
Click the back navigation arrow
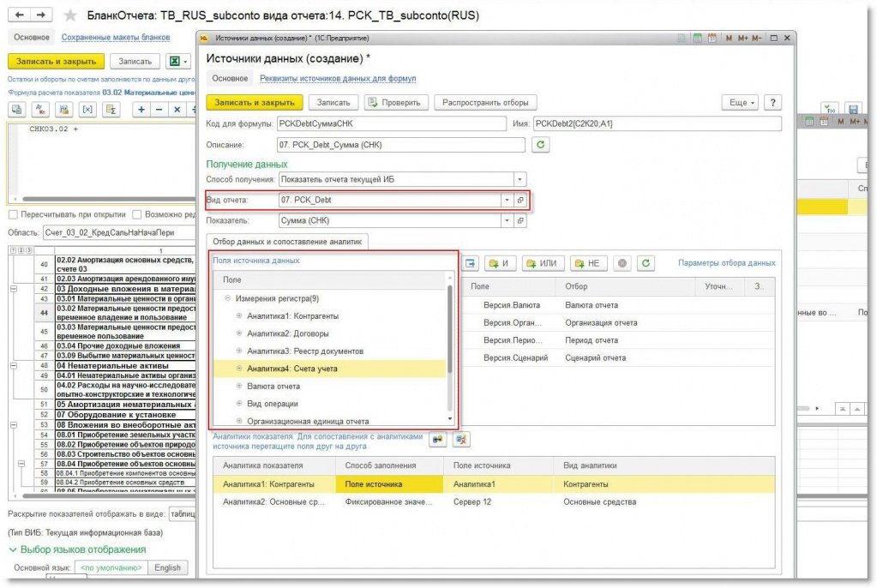pyautogui.click(x=21, y=15)
